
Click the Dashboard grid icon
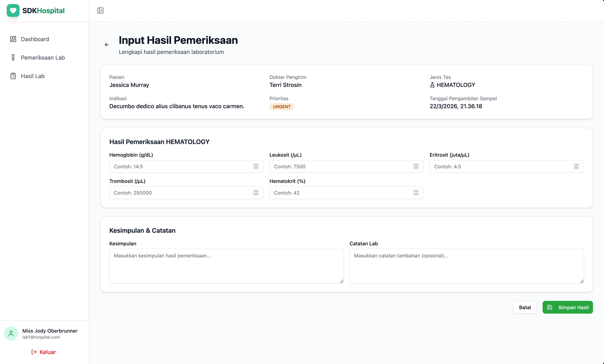pos(13,39)
